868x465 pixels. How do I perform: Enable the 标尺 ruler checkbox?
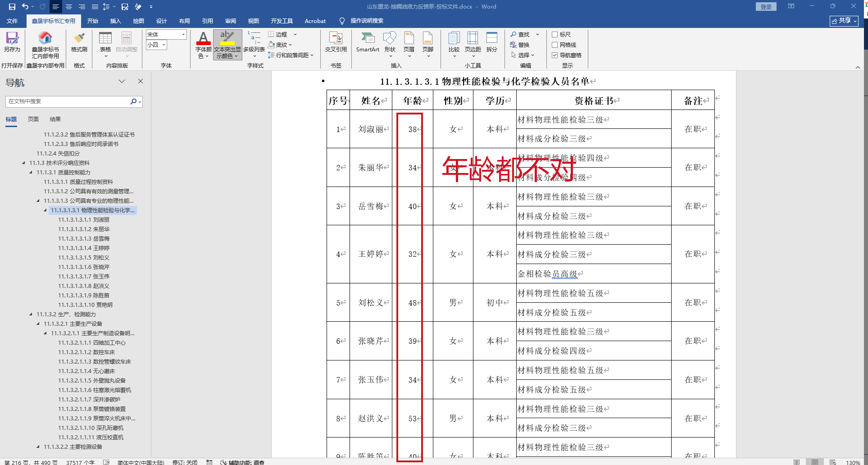click(x=555, y=34)
